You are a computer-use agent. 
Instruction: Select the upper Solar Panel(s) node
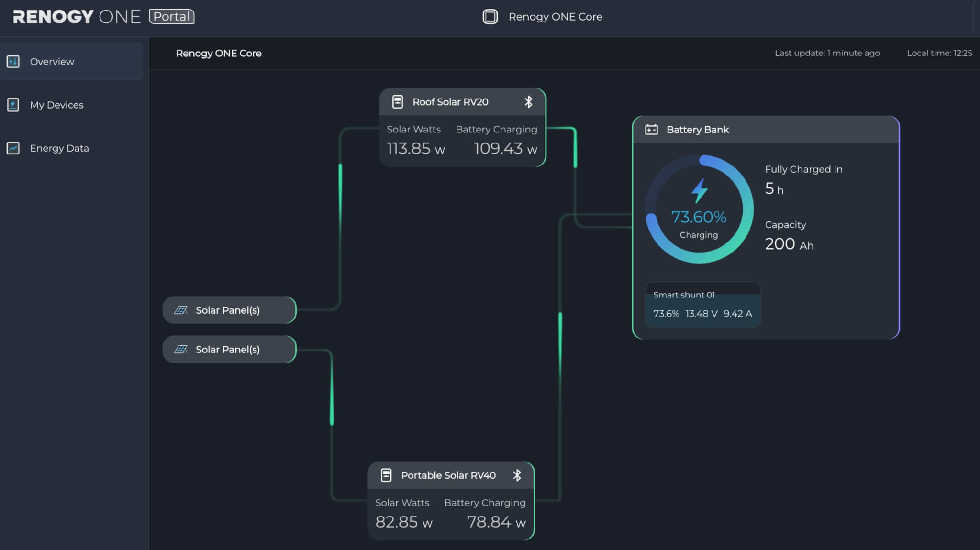[x=229, y=310]
